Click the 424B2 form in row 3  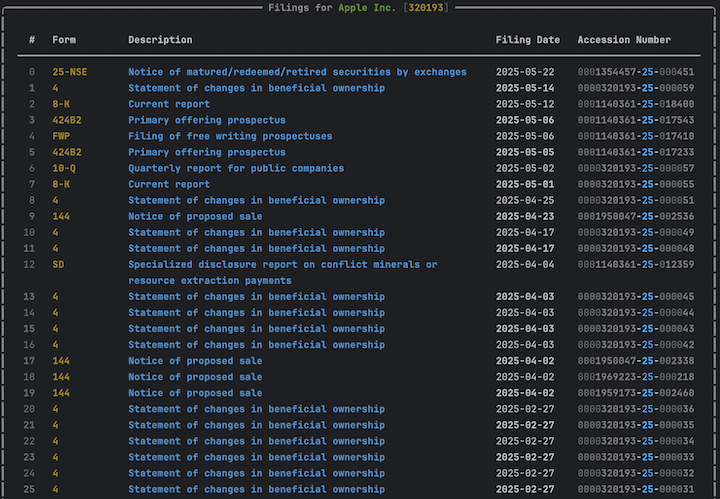pyautogui.click(x=67, y=120)
